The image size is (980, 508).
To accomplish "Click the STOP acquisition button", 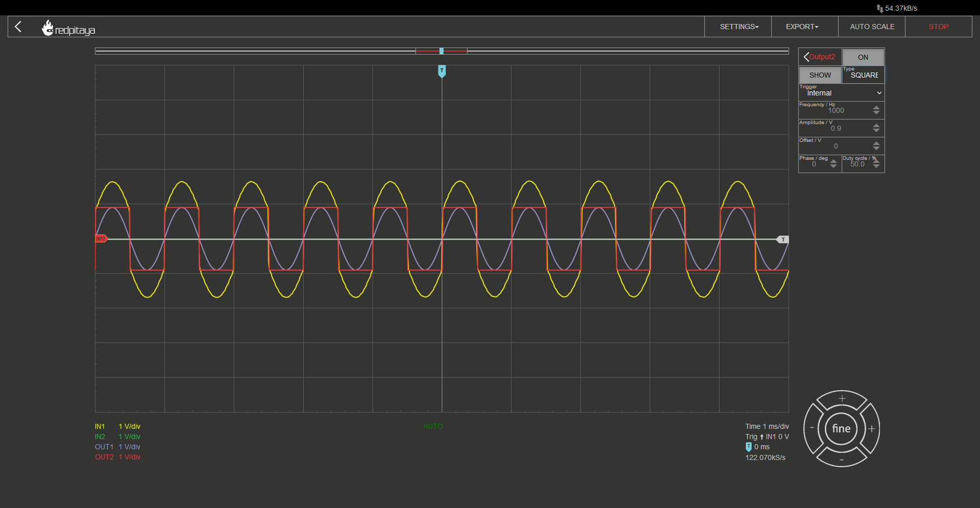I will click(938, 27).
